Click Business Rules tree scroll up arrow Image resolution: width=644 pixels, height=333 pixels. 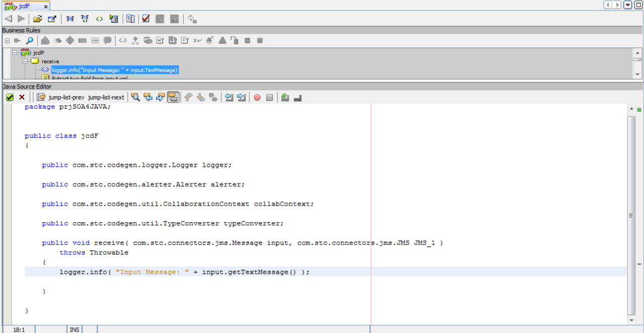coord(637,53)
